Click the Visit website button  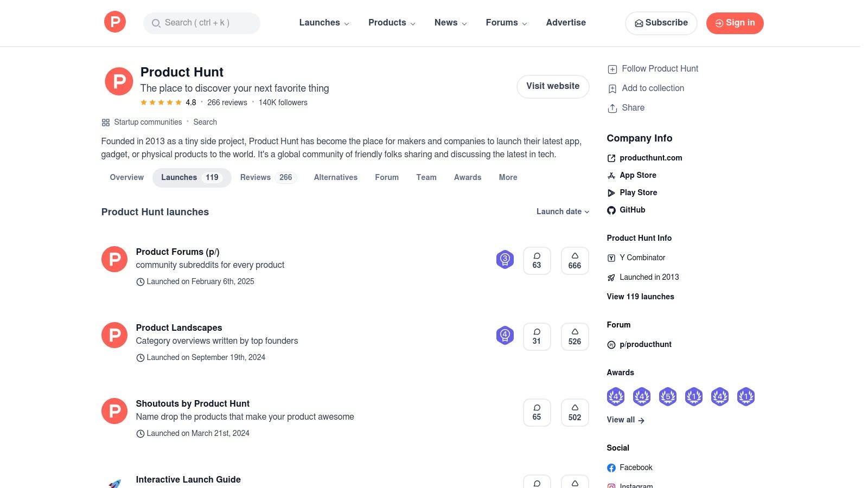pos(553,86)
